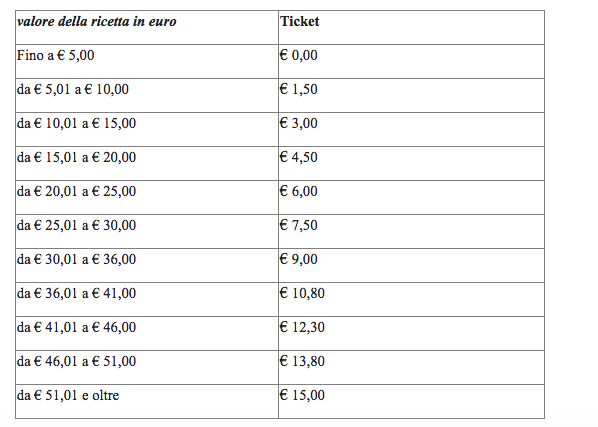Viewport: 598px width, 427px height.
Task: Click the '€ 12,30' ticket value
Action: [x=302, y=327]
